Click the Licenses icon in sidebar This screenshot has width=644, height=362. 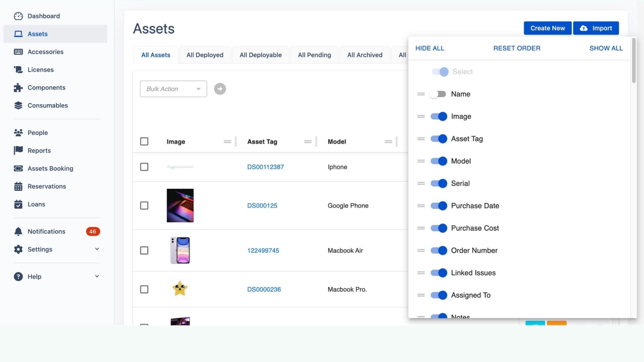pos(18,70)
